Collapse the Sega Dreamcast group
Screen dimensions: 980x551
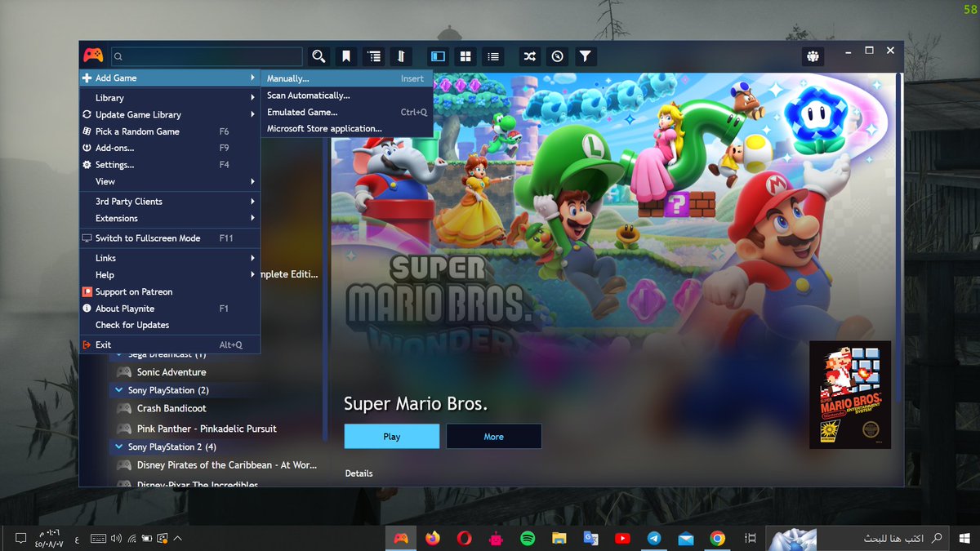[x=119, y=355]
